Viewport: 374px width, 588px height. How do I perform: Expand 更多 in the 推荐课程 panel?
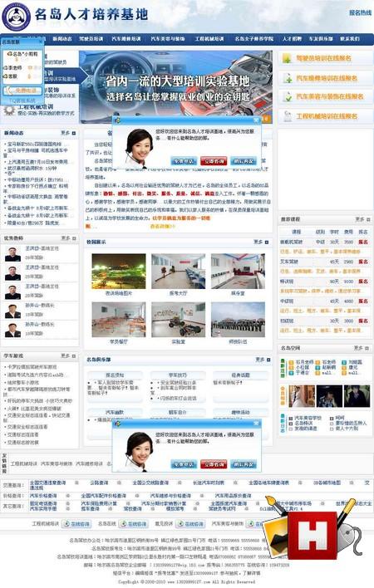362,219
